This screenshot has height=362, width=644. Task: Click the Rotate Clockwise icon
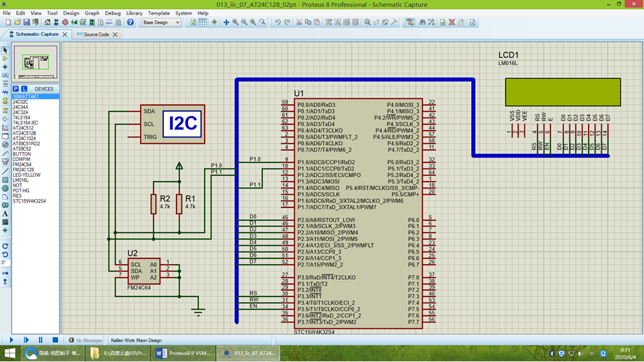5,246
